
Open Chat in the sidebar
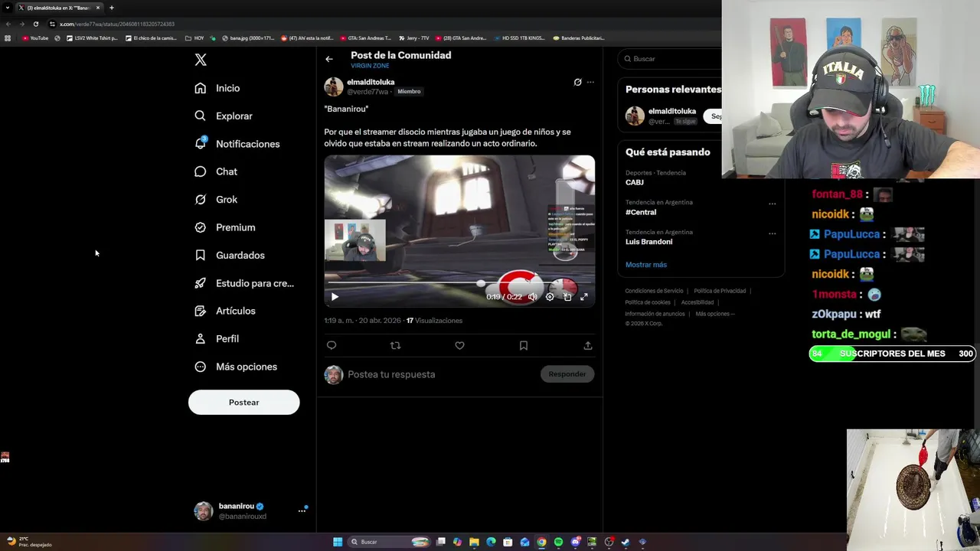(x=216, y=171)
